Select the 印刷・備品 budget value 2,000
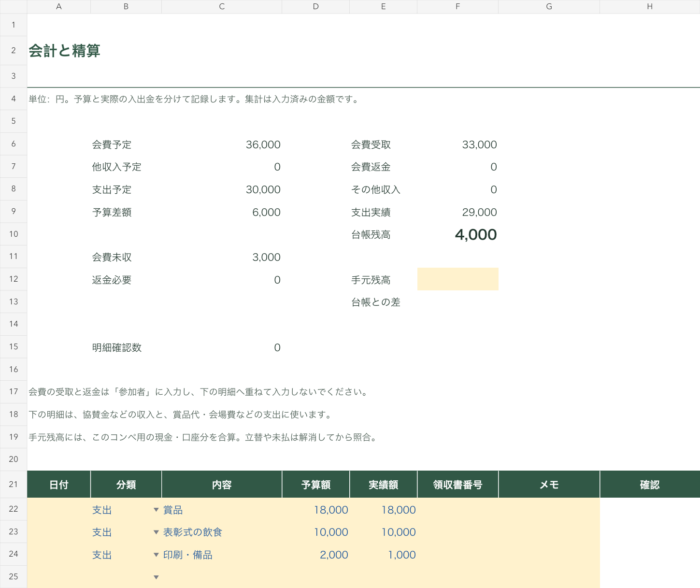700x588 pixels. tap(334, 555)
